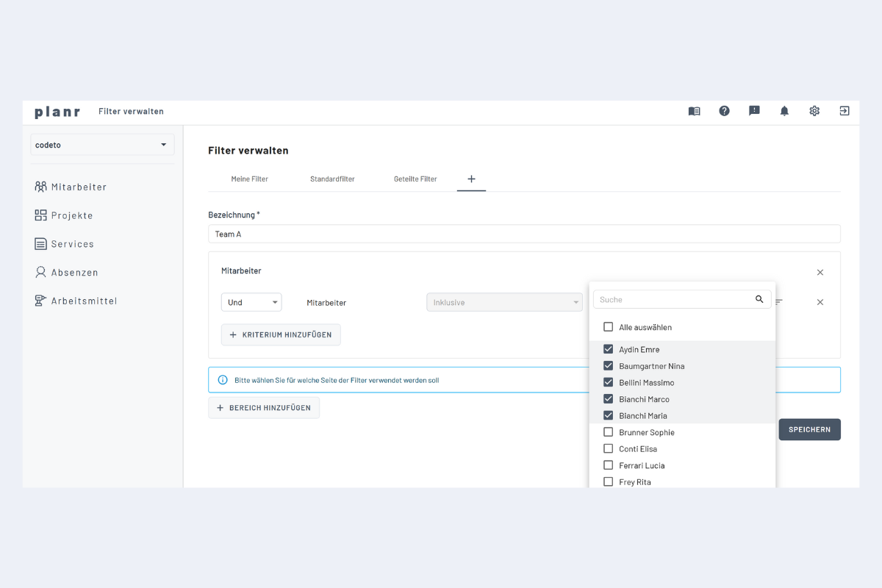The width and height of the screenshot is (882, 588).
Task: Click the logout icon in header
Action: coord(845,111)
